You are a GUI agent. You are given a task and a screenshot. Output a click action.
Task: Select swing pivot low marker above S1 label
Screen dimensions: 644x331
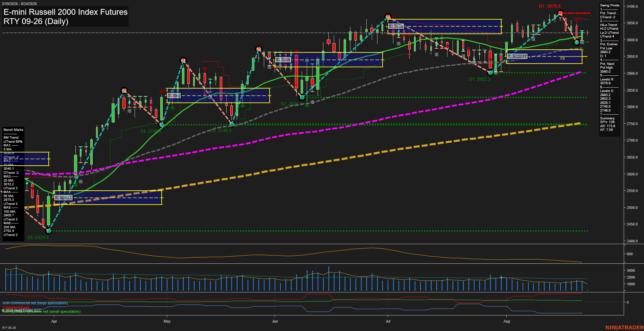coord(490,73)
